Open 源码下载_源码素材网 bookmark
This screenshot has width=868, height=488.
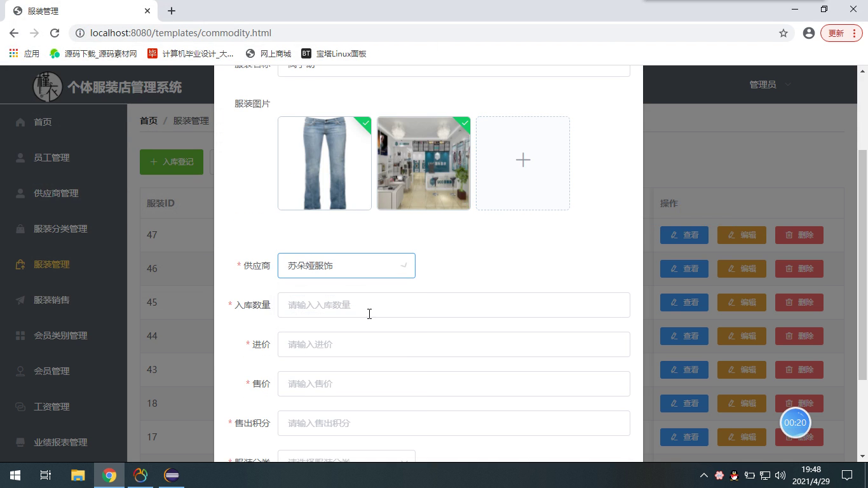pos(93,54)
